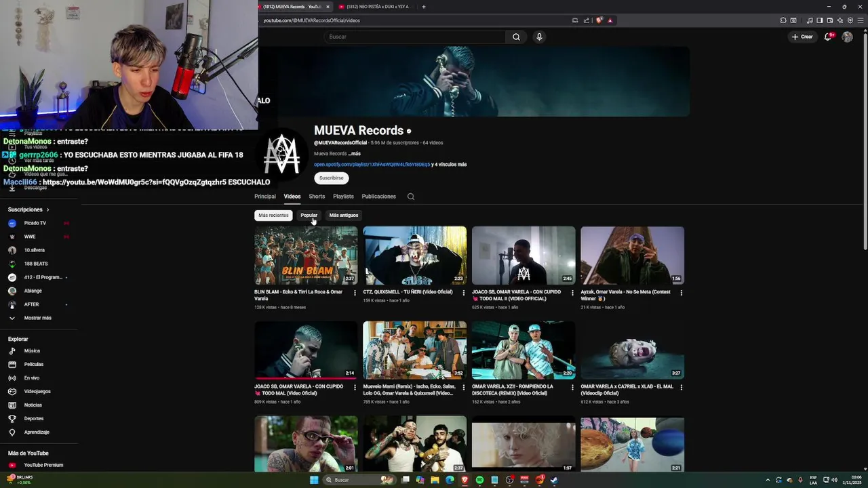The height and width of the screenshot is (488, 868).
Task: Switch to NEO PISTÉA x DUKI browser tab
Action: coord(375,7)
